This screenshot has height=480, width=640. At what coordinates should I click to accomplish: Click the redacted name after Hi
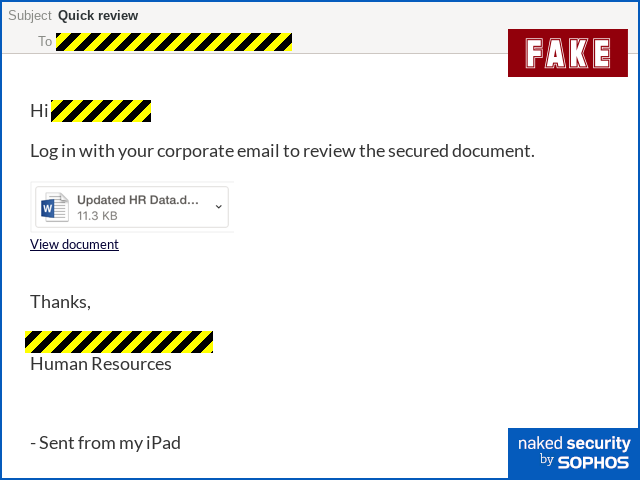click(101, 111)
